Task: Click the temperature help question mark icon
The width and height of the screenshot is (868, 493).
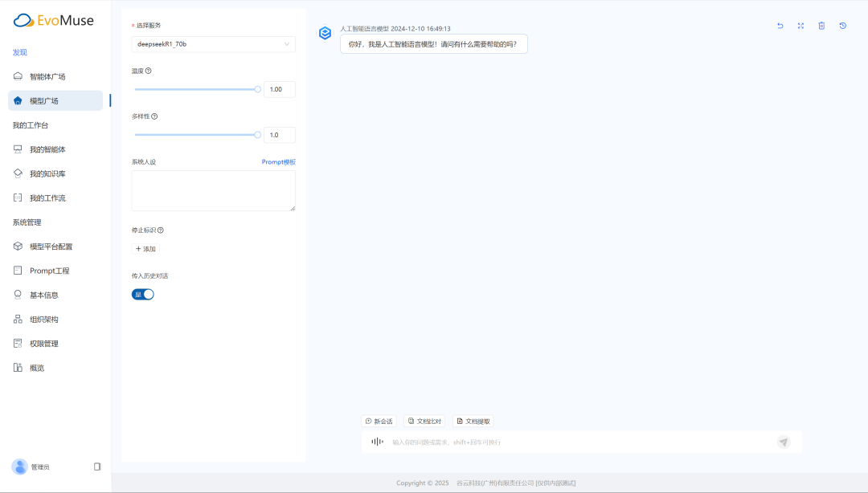Action: tap(149, 71)
